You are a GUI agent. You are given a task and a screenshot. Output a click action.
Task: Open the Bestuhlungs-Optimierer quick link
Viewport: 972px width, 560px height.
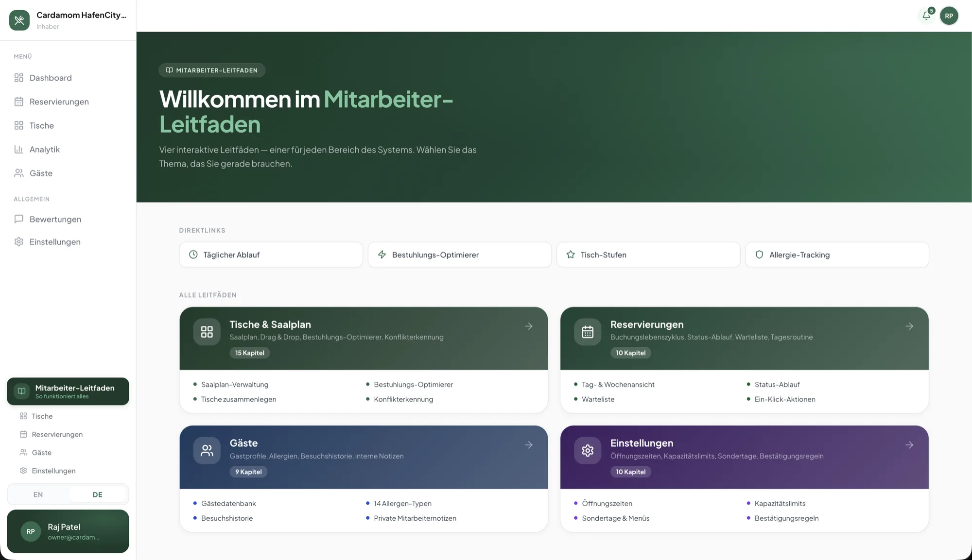coord(460,255)
